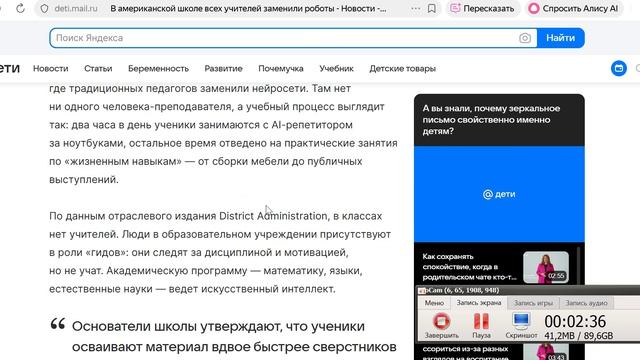This screenshot has width=640, height=360.
Task: Click the video playlist scrollbar
Action: point(578,265)
